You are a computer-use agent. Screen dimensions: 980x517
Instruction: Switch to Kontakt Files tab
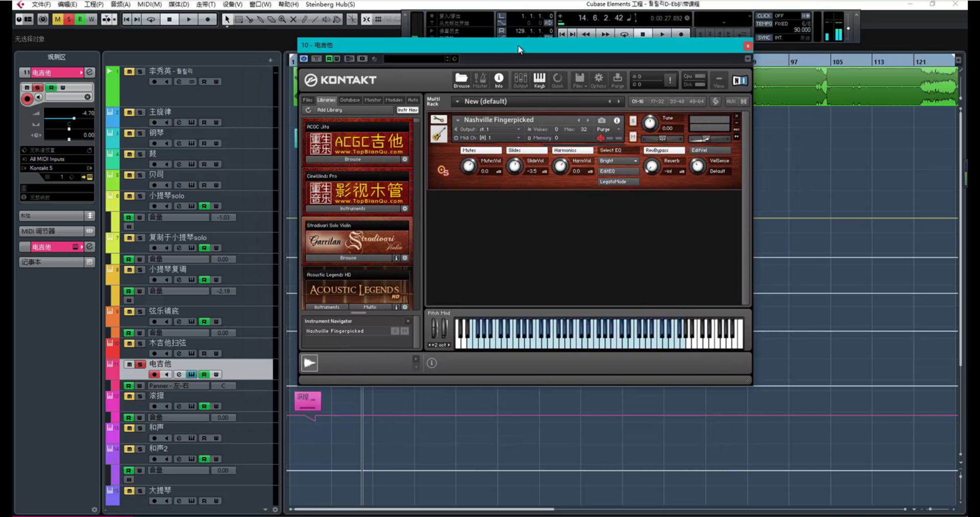tap(307, 100)
